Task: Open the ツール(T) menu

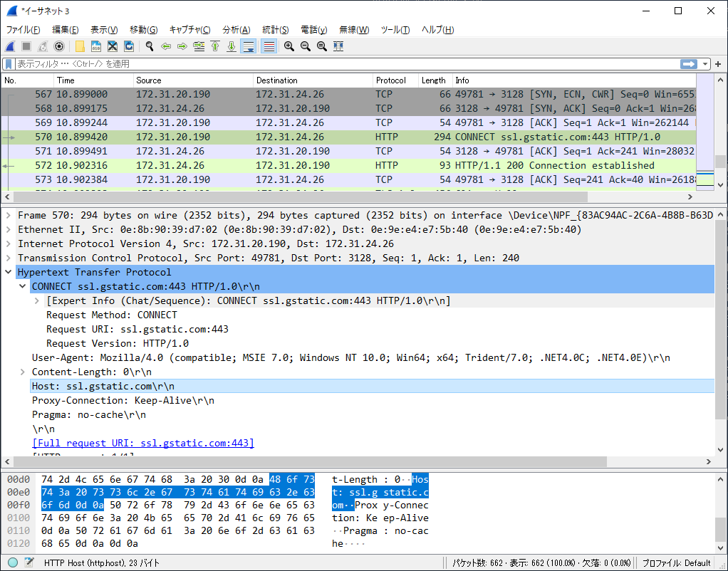Action: coord(395,30)
